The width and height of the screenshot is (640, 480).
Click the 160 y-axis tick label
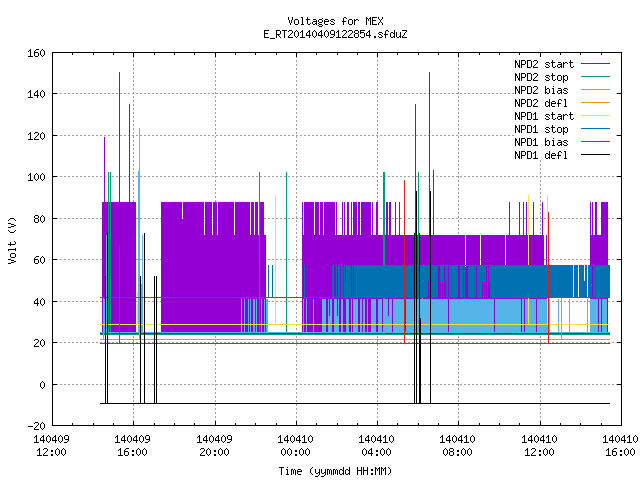(36, 53)
